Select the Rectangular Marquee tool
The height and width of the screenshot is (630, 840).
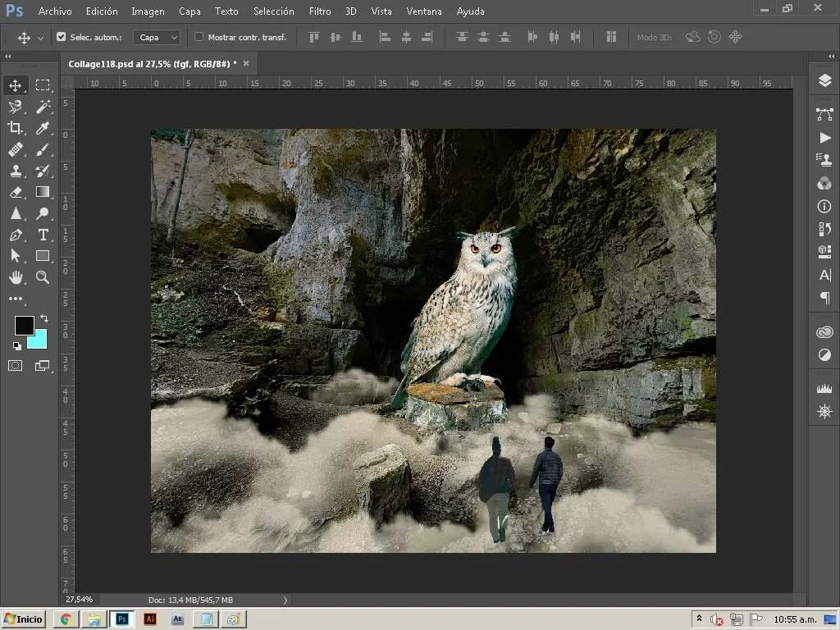click(43, 85)
